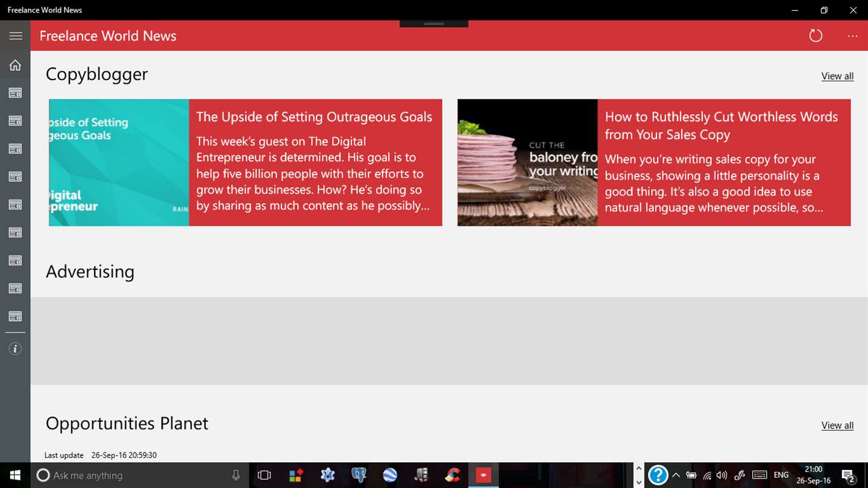Viewport: 868px width, 488px height.
Task: Open the more options ellipsis menu
Action: tap(852, 36)
